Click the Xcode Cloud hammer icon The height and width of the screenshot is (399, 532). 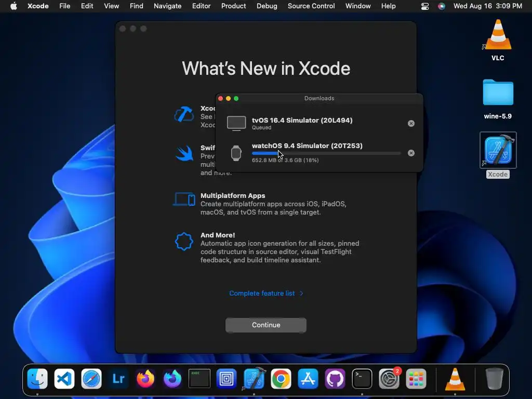point(184,114)
